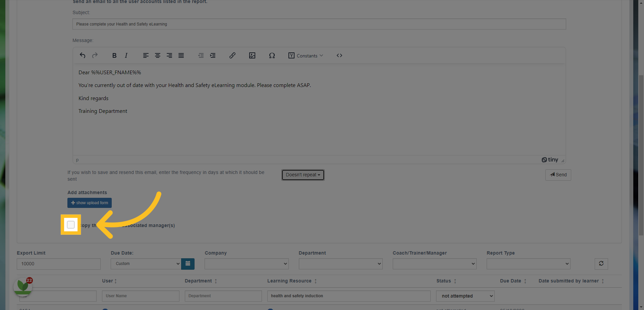Center-align the message text
This screenshot has height=310, width=644.
[158, 55]
